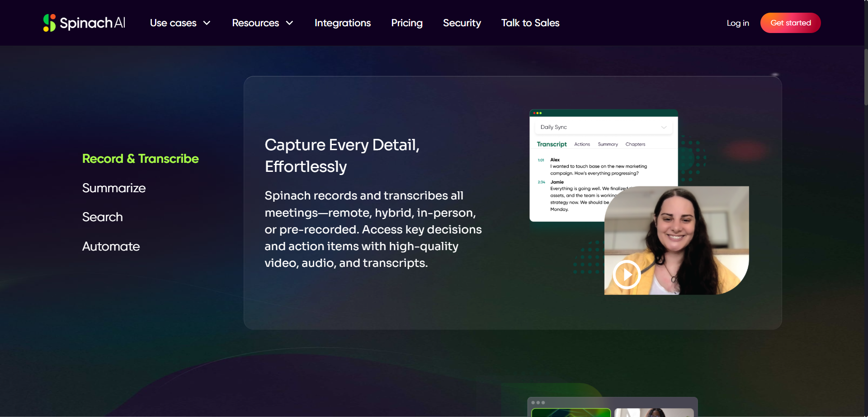Collapse the Daily Sync selector chevron
868x417 pixels.
(x=665, y=127)
